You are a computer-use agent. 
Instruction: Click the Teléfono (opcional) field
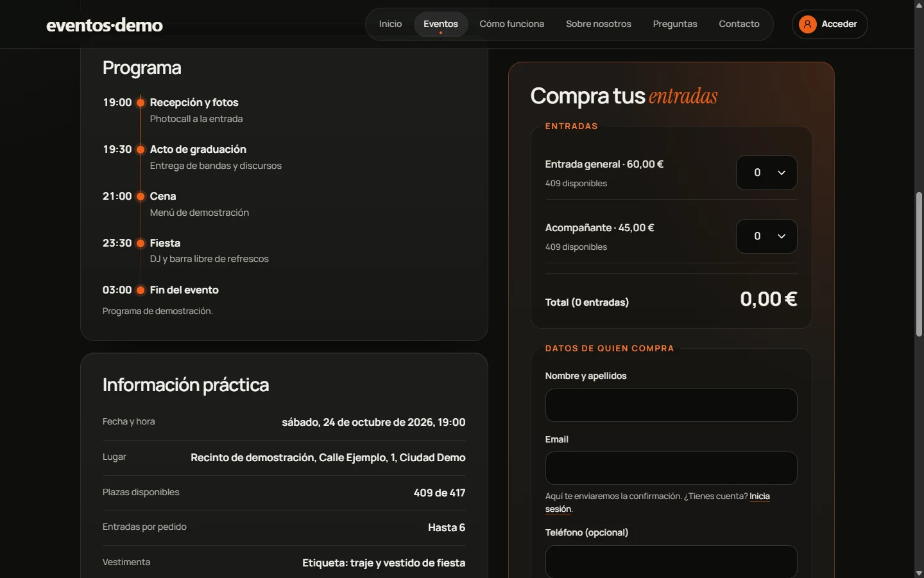[671, 561]
